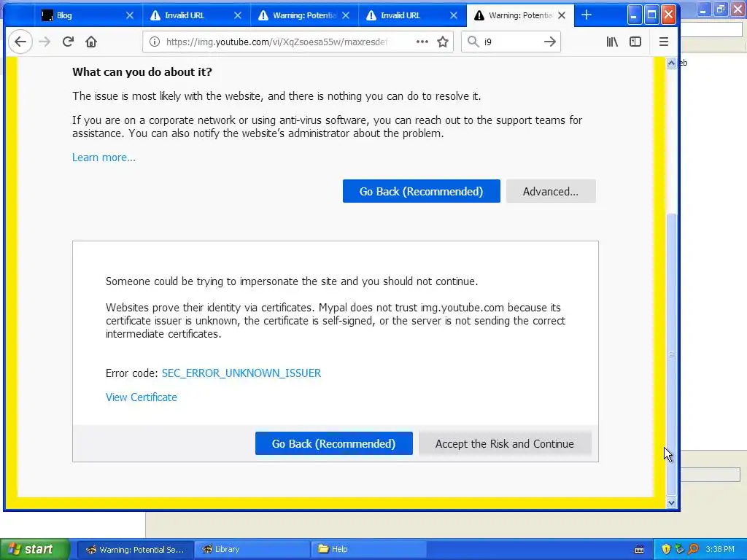Open SEC_ERROR_UNKNOWN_ISSUER error code link
Image resolution: width=747 pixels, height=560 pixels.
point(241,373)
